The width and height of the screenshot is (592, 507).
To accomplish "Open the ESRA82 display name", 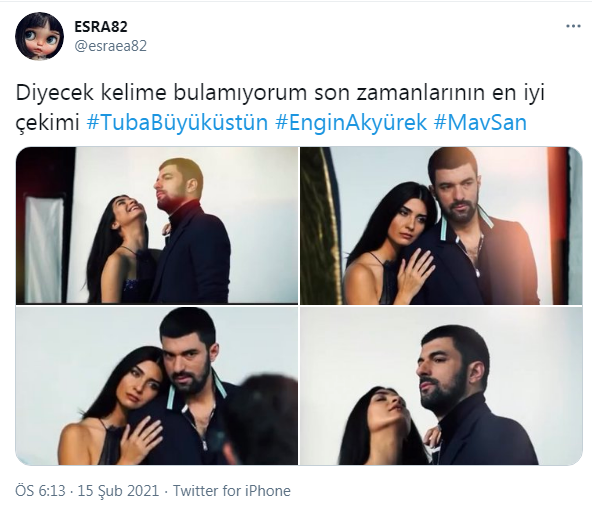I will point(101,26).
